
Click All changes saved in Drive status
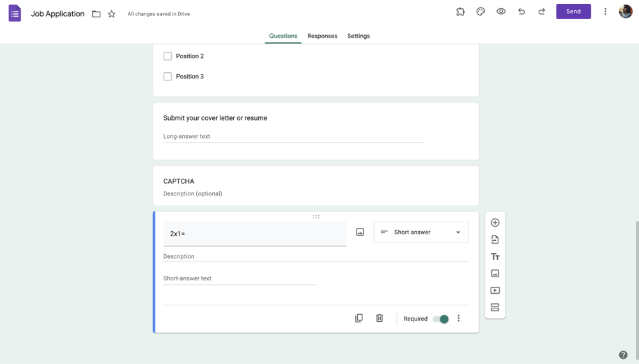[x=158, y=14]
